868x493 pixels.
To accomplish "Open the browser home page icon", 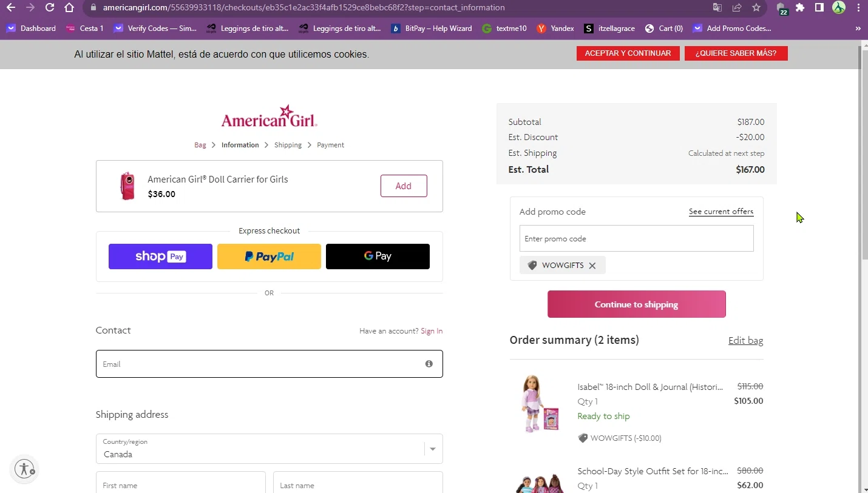I will click(x=69, y=8).
